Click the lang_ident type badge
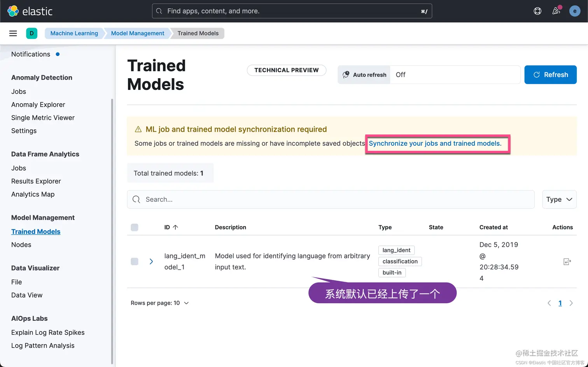The height and width of the screenshot is (367, 588). pos(396,250)
